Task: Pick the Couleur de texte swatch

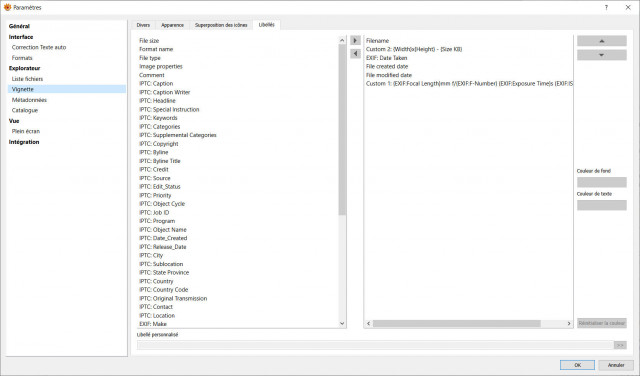Action: [602, 205]
